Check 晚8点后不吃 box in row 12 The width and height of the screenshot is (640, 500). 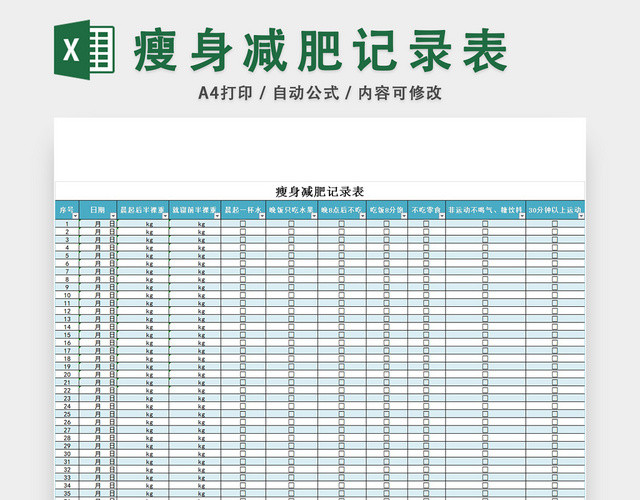pyautogui.click(x=342, y=311)
